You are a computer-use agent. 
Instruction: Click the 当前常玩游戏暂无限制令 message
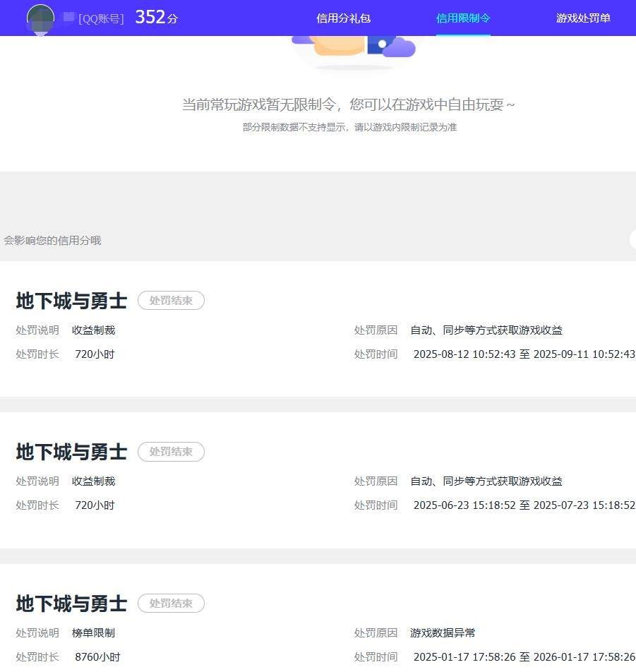(x=349, y=104)
